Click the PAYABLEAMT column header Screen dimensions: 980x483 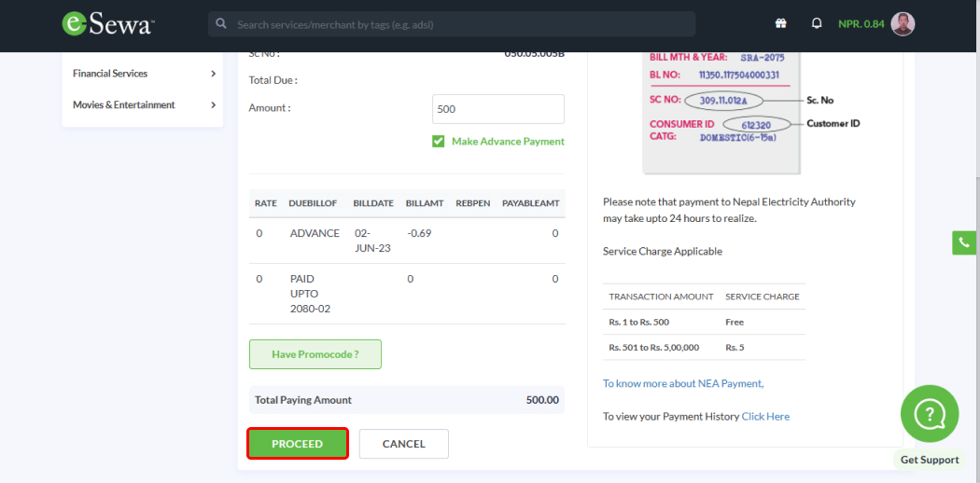click(530, 203)
